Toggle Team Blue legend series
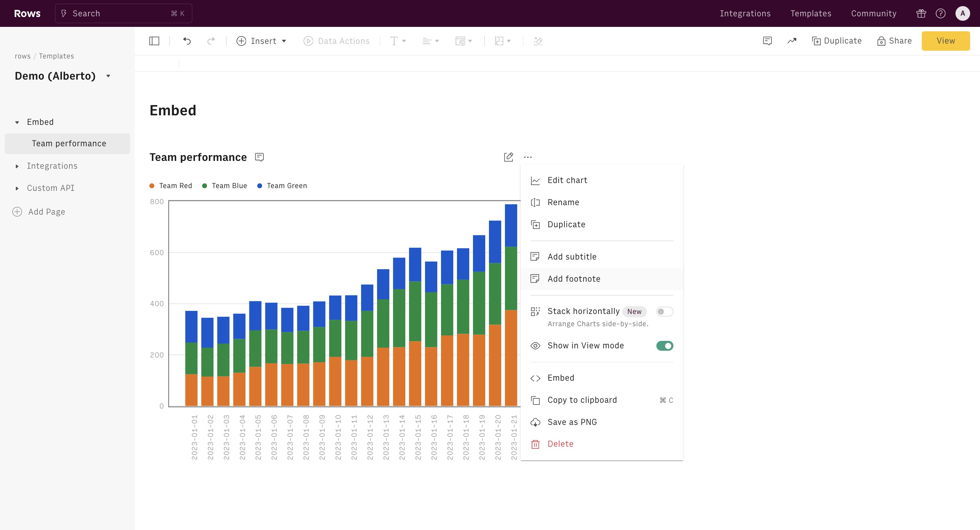The height and width of the screenshot is (530, 980). tap(225, 186)
